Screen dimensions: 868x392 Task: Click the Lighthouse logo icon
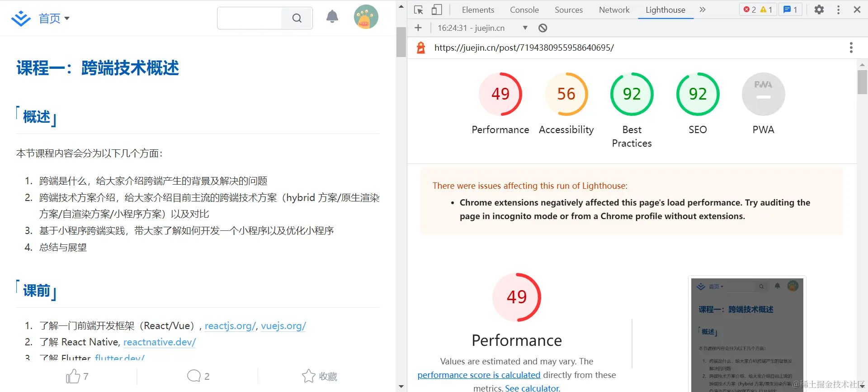(421, 48)
